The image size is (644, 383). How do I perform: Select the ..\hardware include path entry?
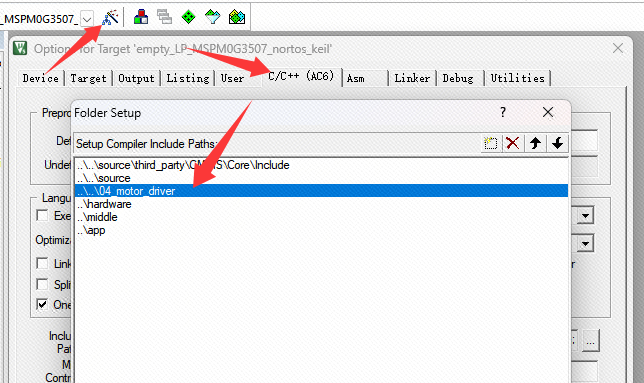tap(321, 204)
